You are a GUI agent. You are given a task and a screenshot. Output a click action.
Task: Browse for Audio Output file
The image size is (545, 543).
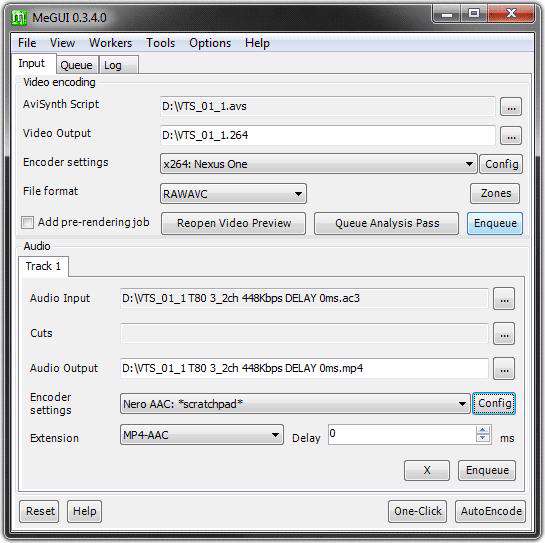pos(504,369)
